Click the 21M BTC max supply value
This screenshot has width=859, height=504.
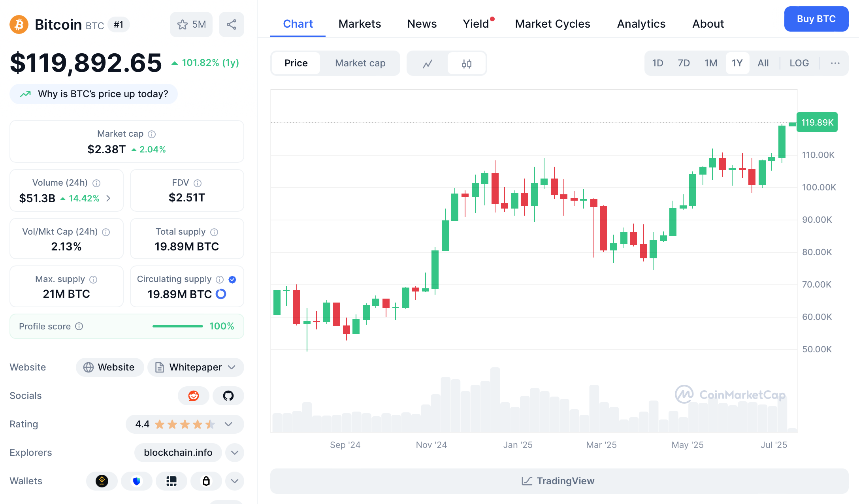[66, 294]
